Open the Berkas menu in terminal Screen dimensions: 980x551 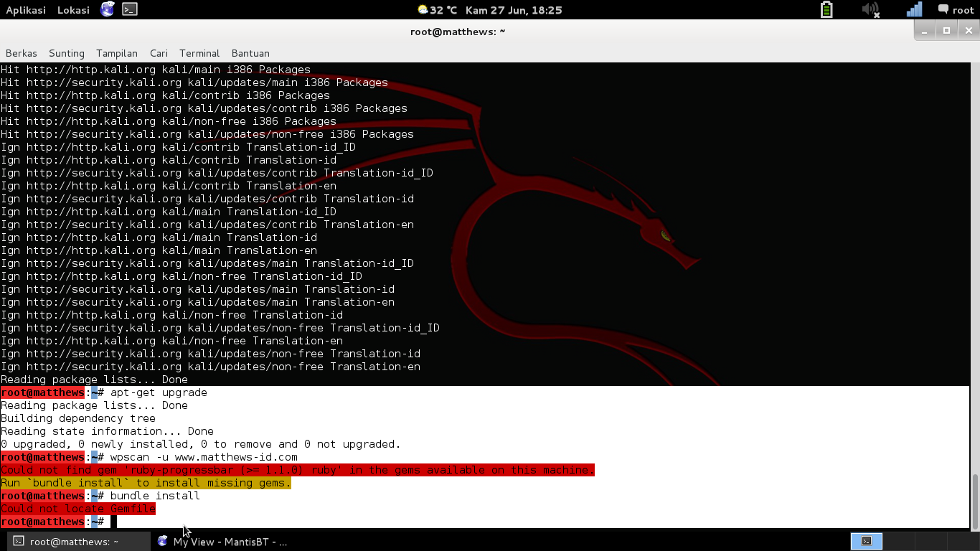21,53
